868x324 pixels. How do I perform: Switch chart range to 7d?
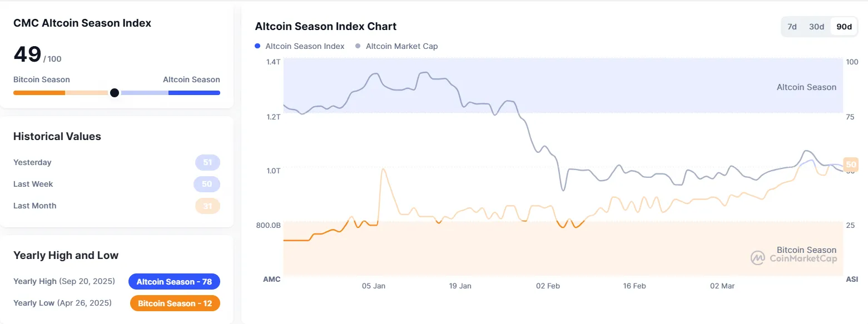(x=792, y=27)
